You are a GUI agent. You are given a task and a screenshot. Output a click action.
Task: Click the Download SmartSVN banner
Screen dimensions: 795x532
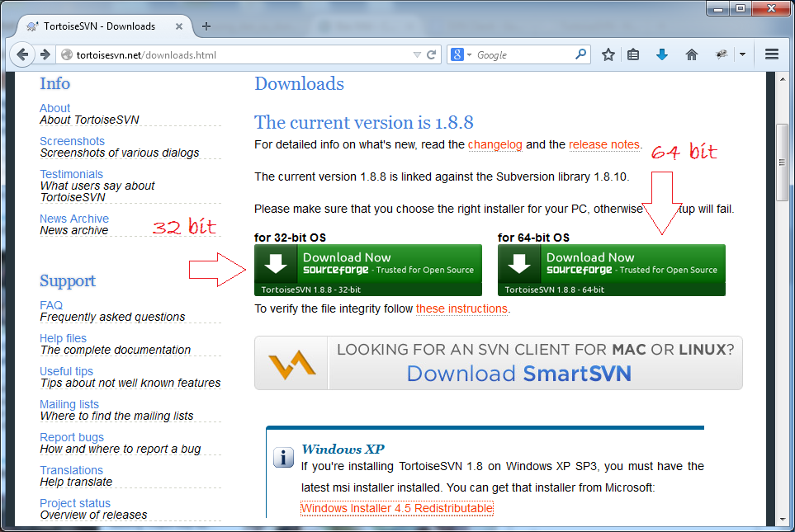pos(499,363)
